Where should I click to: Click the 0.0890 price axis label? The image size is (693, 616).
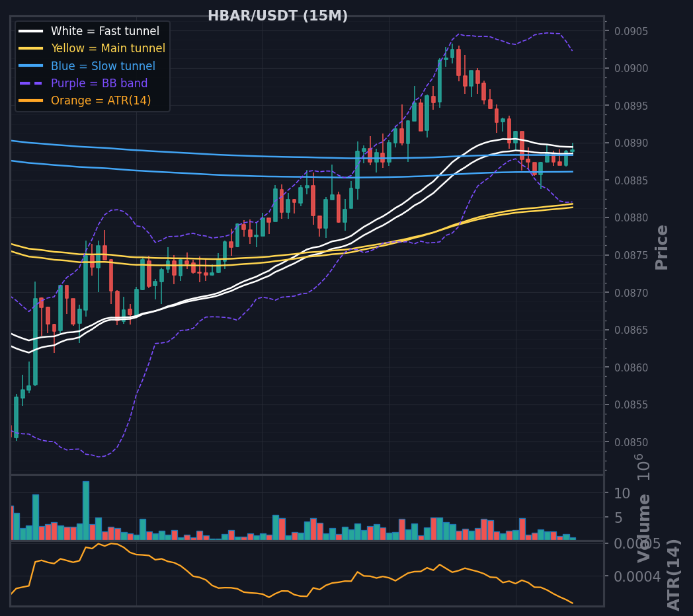coord(631,143)
